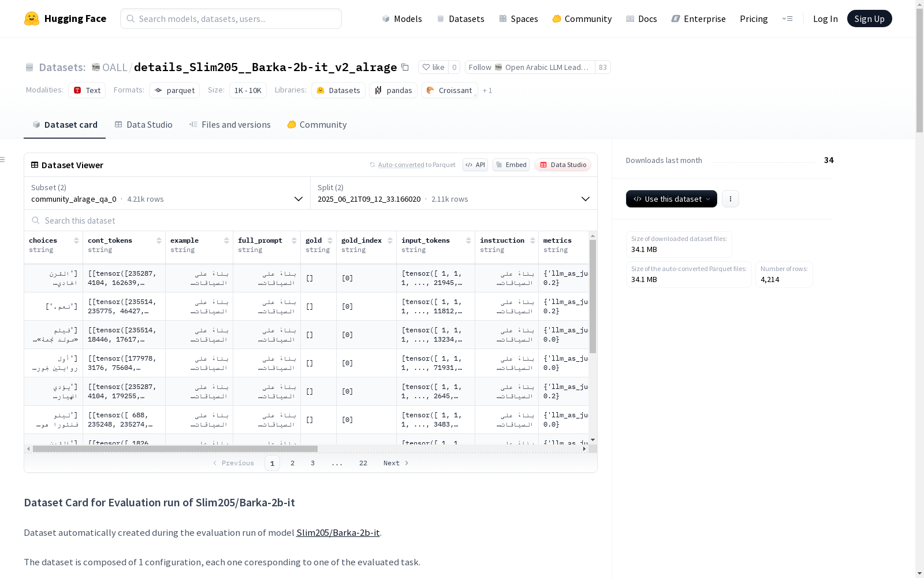This screenshot has height=578, width=924.
Task: Expand the Split selector dropdown
Action: coord(454,193)
